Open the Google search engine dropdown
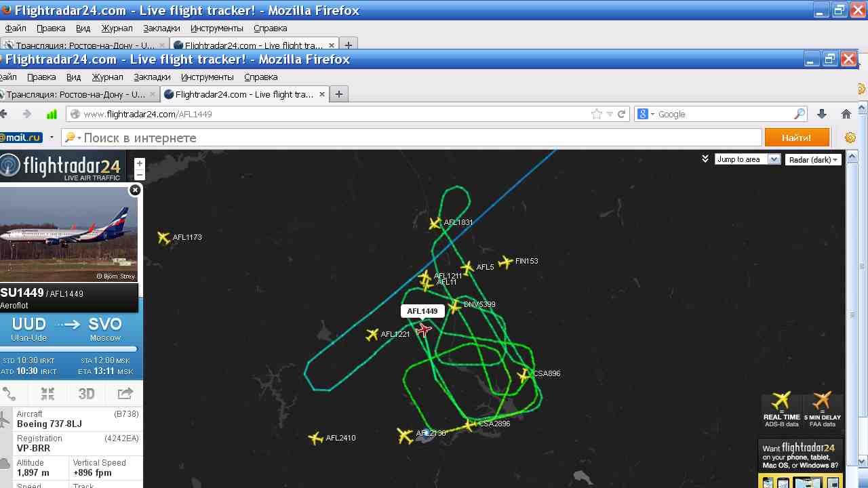The height and width of the screenshot is (488, 868). [x=646, y=114]
